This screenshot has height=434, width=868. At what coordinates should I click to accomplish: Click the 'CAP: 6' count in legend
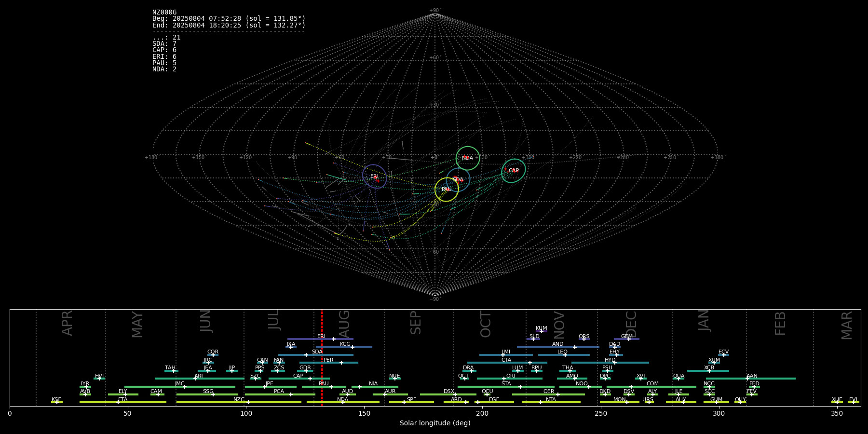pos(164,50)
